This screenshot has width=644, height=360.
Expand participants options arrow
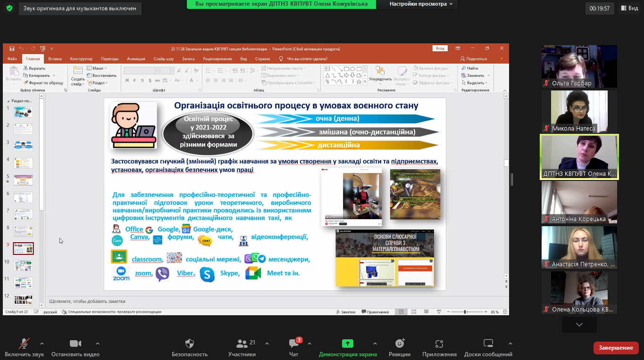pos(267,344)
